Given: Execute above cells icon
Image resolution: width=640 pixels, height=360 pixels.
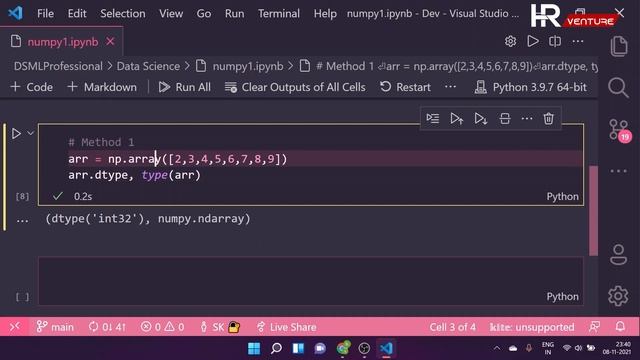Looking at the screenshot, I should (x=456, y=118).
